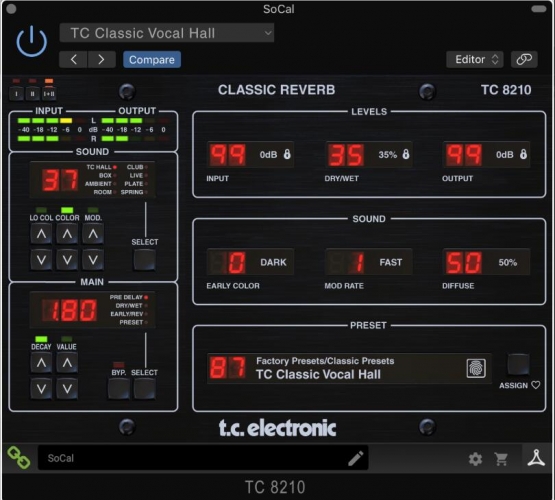Increase DECAY with up arrow

[41, 363]
